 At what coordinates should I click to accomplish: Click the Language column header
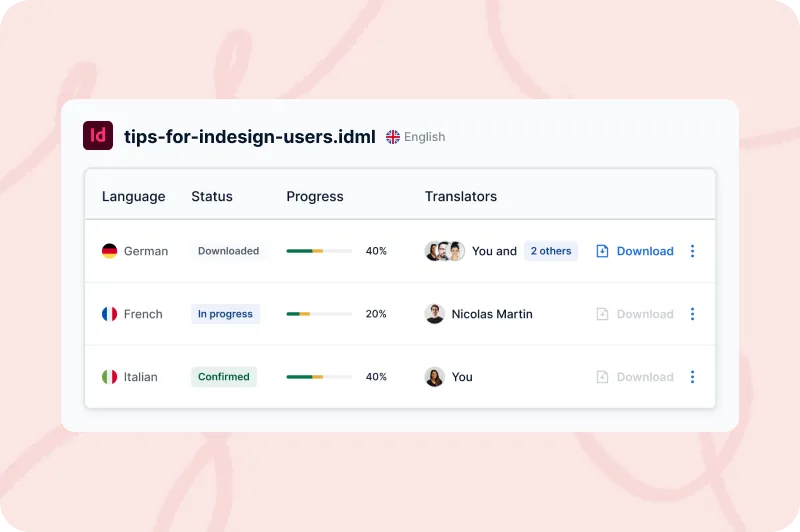click(x=134, y=196)
